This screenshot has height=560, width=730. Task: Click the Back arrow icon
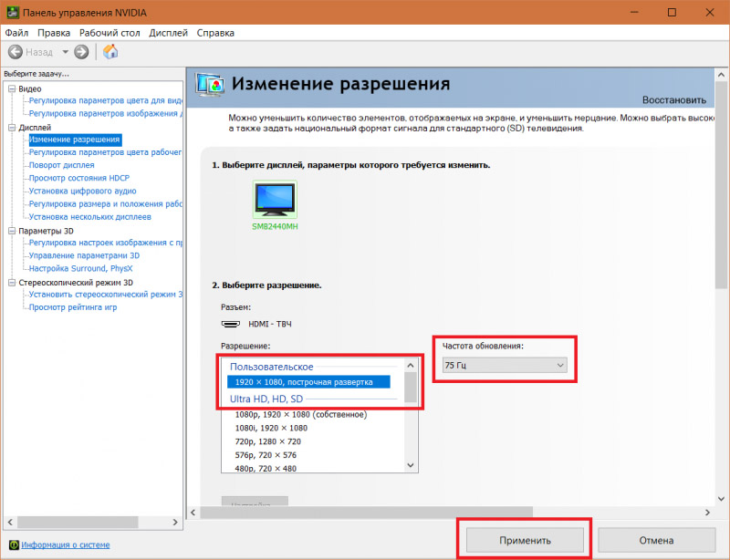click(x=16, y=52)
